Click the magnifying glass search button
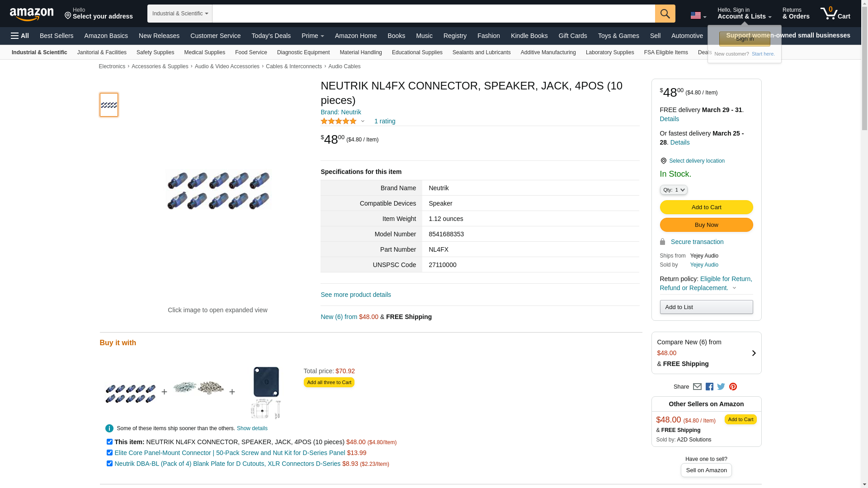Screen dimensions: 868x488 click(665, 14)
